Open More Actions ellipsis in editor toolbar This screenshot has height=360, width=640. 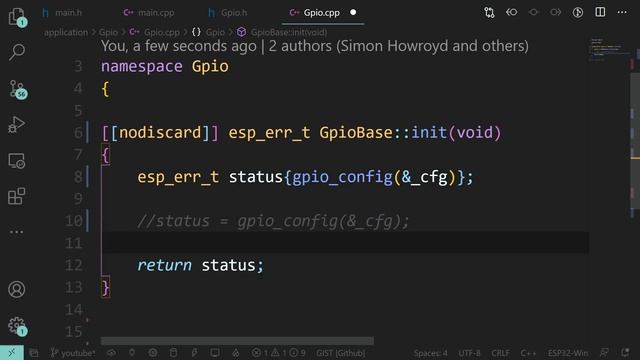622,12
